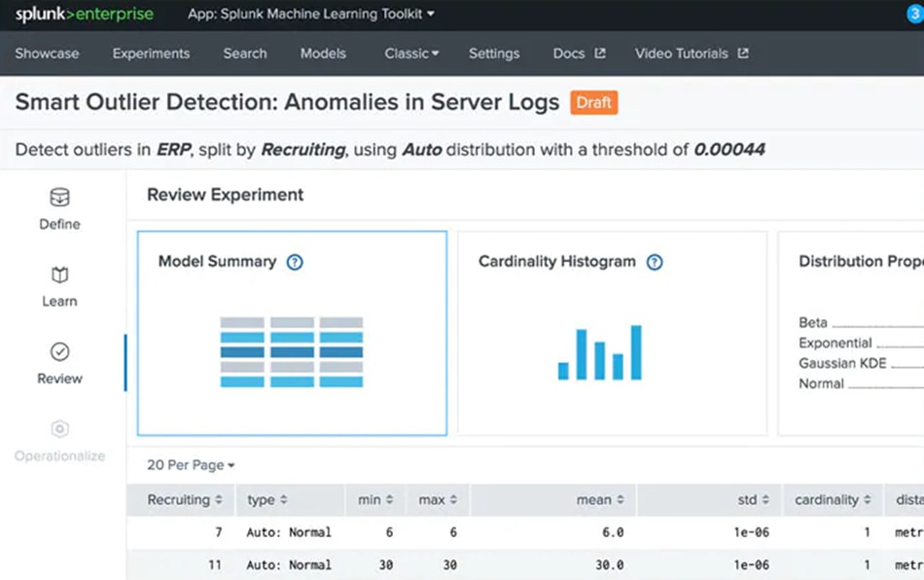The image size is (924, 580).
Task: Expand the Classic menu dropdown
Action: [411, 54]
